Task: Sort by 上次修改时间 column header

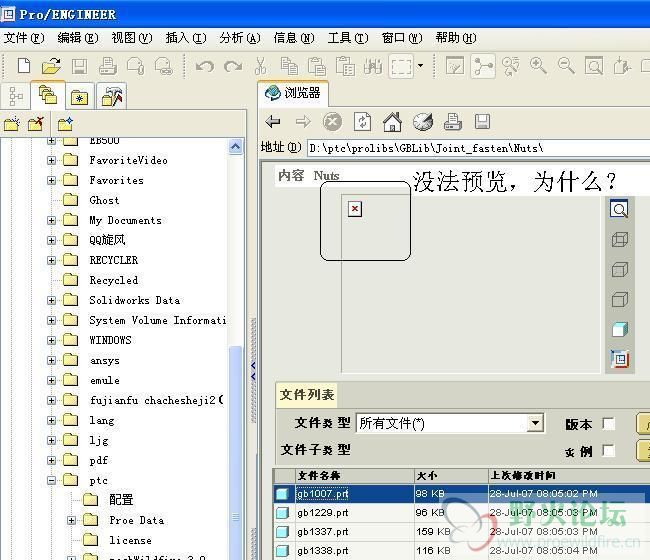Action: pyautogui.click(x=569, y=475)
